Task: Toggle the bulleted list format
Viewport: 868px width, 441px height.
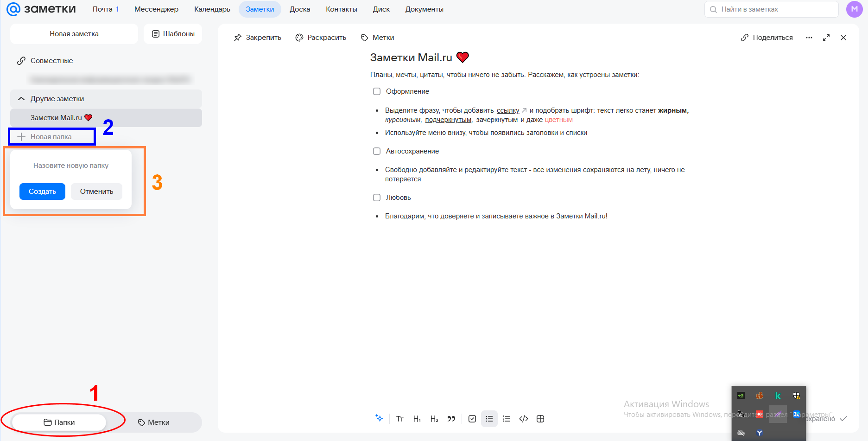Action: [489, 419]
